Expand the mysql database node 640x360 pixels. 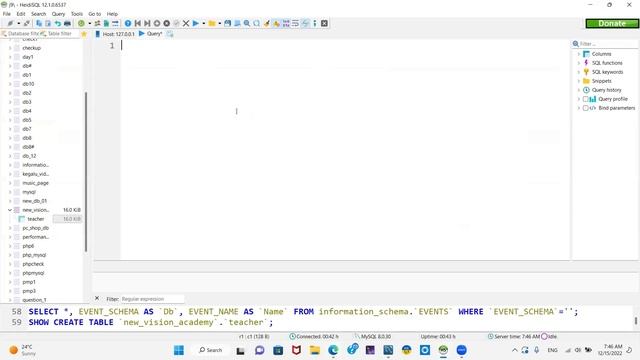tap(10, 192)
